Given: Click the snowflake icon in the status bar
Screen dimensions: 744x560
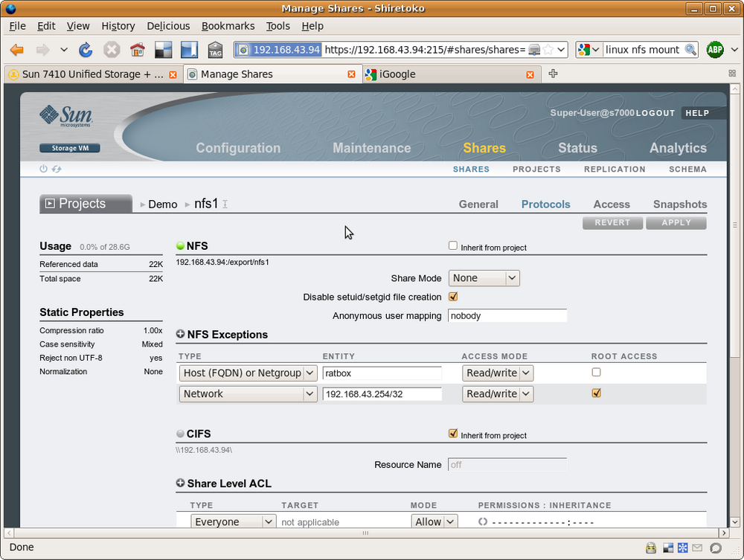Looking at the screenshot, I should click(x=682, y=548).
